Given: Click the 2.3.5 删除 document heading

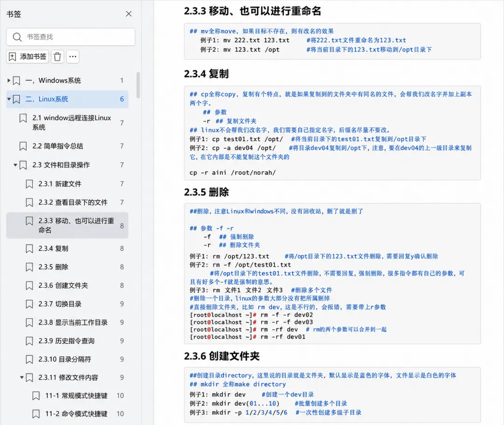Looking at the screenshot, I should (206, 192).
